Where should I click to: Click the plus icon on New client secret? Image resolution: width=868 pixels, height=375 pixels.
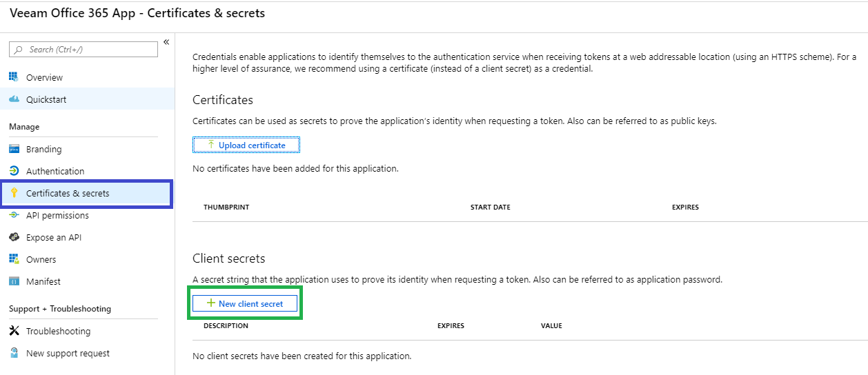pyautogui.click(x=211, y=303)
